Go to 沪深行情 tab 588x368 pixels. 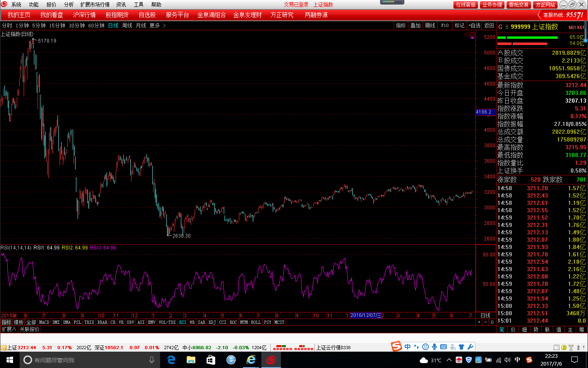pyautogui.click(x=84, y=15)
